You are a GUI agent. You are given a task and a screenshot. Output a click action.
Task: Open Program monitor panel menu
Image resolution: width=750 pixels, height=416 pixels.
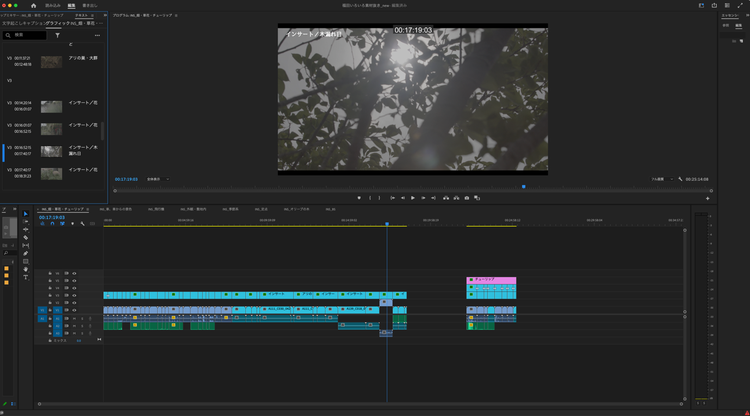(x=176, y=15)
